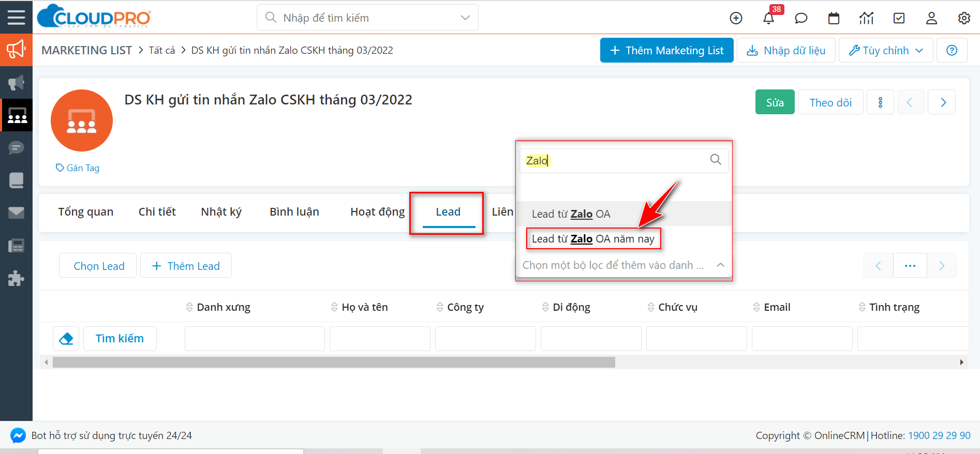Click Gán Tag link
The width and height of the screenshot is (980, 454).
[78, 168]
